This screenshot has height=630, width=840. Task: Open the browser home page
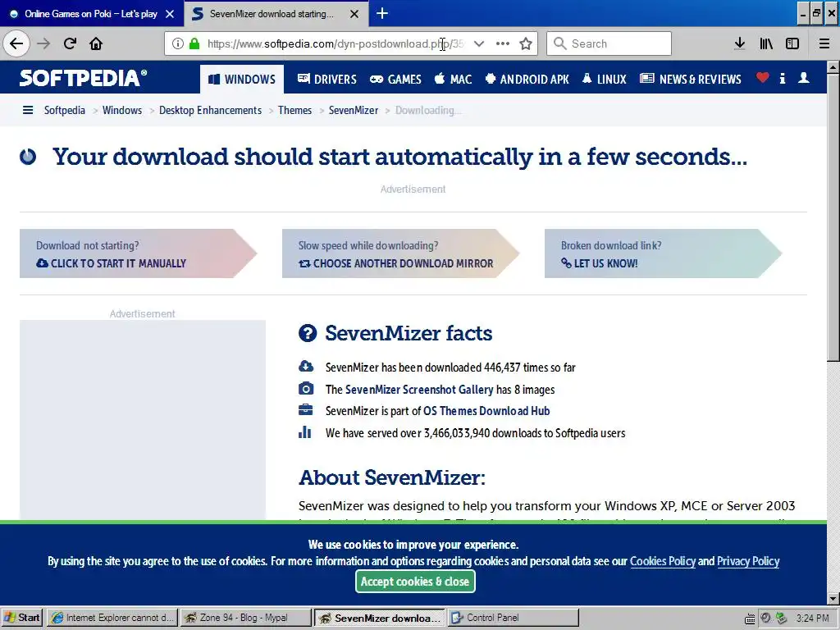tap(96, 43)
